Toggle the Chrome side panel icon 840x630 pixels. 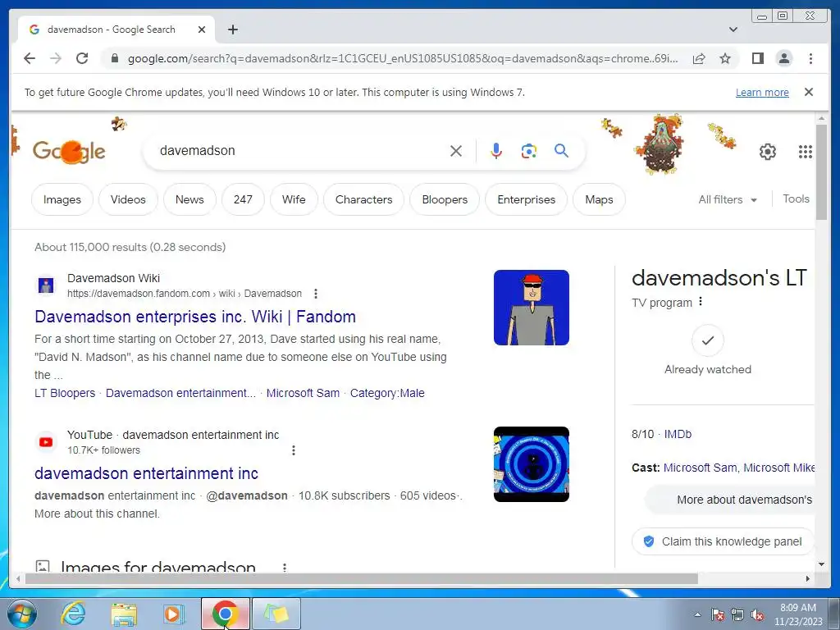click(x=757, y=58)
